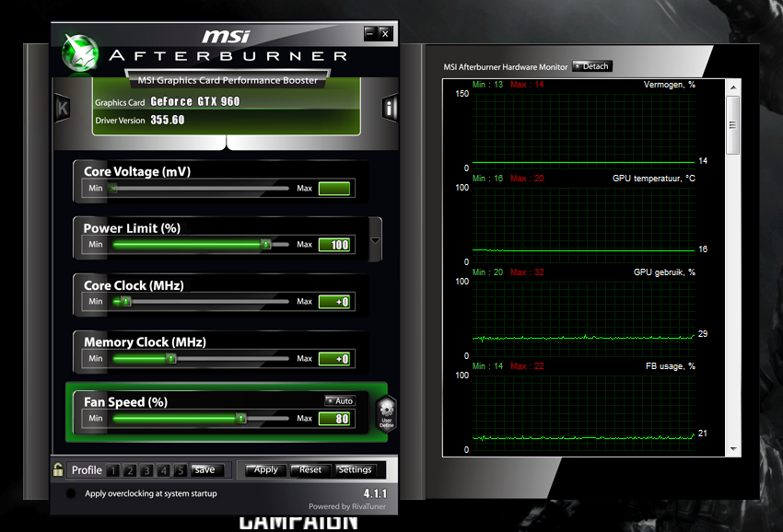The image size is (783, 532).
Task: Click the GeForce GTX 960 card name
Action: pos(194,101)
